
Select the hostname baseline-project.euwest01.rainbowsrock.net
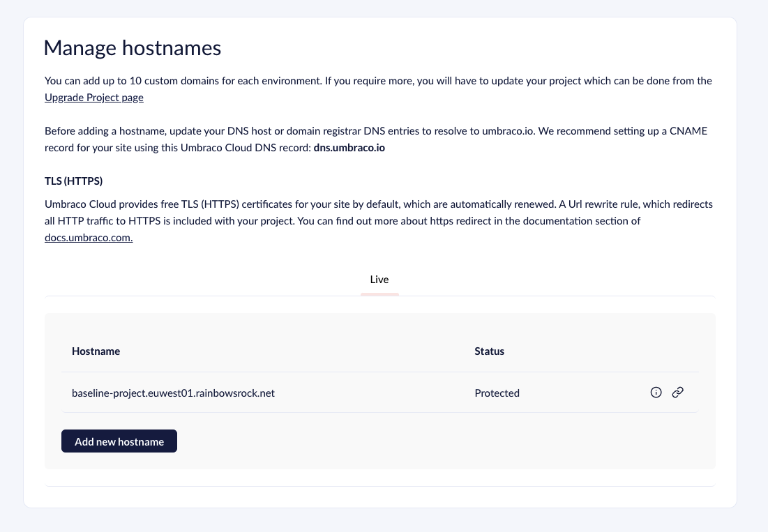click(173, 393)
